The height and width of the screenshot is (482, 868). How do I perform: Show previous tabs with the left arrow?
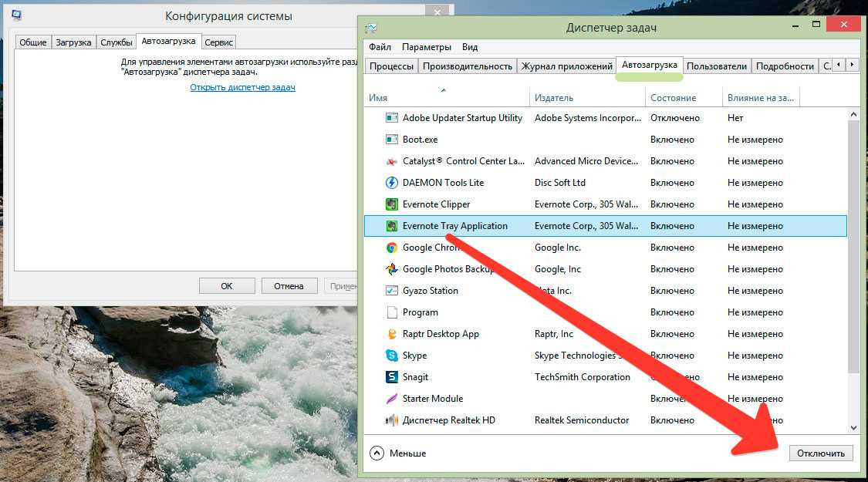(839, 65)
